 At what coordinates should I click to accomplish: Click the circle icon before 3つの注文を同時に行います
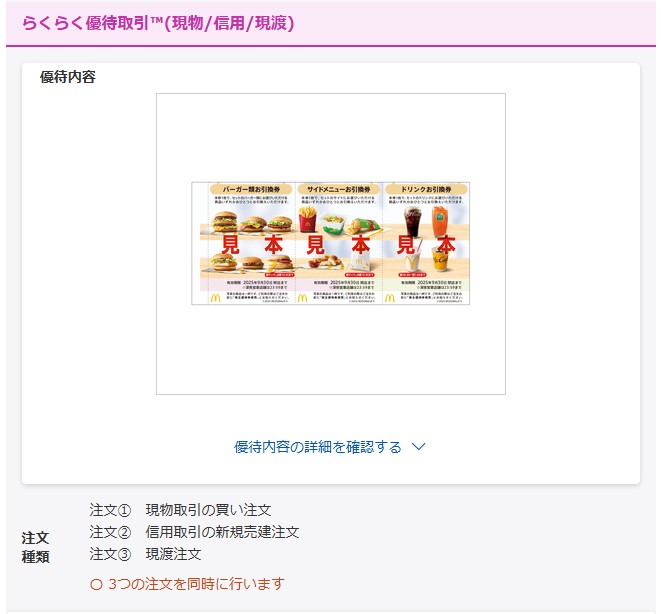[96, 585]
